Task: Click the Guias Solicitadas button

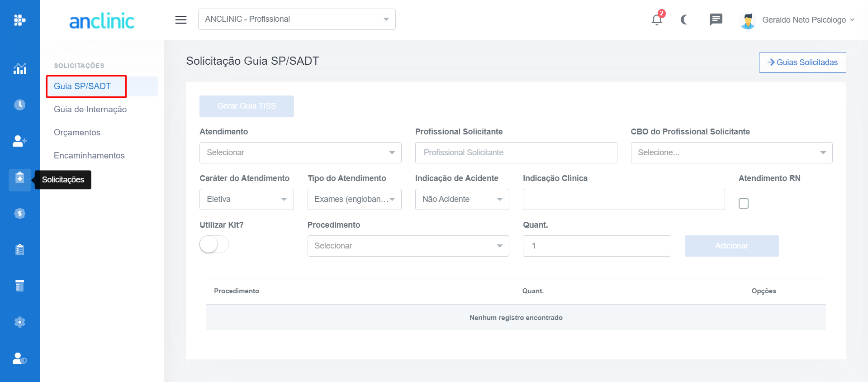Action: point(802,62)
